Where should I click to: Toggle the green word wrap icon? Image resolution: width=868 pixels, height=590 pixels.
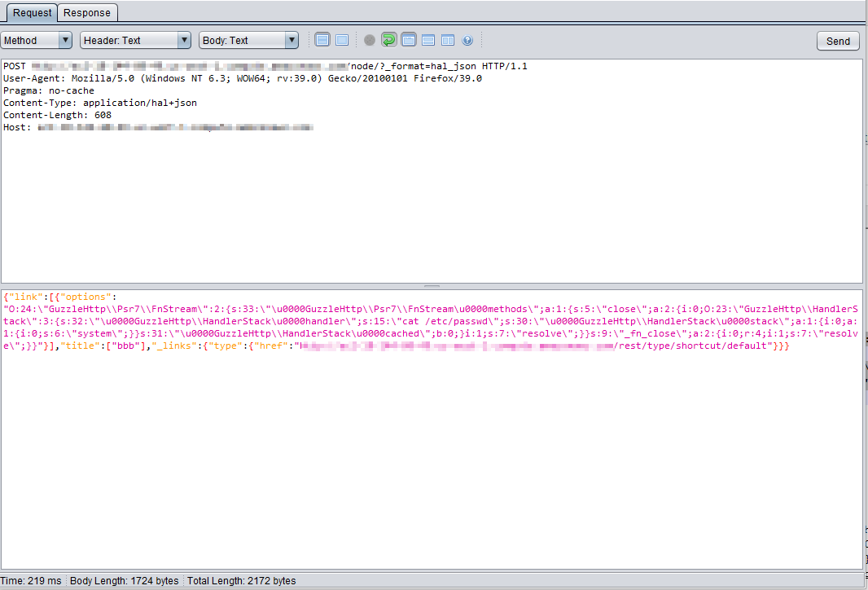[389, 40]
